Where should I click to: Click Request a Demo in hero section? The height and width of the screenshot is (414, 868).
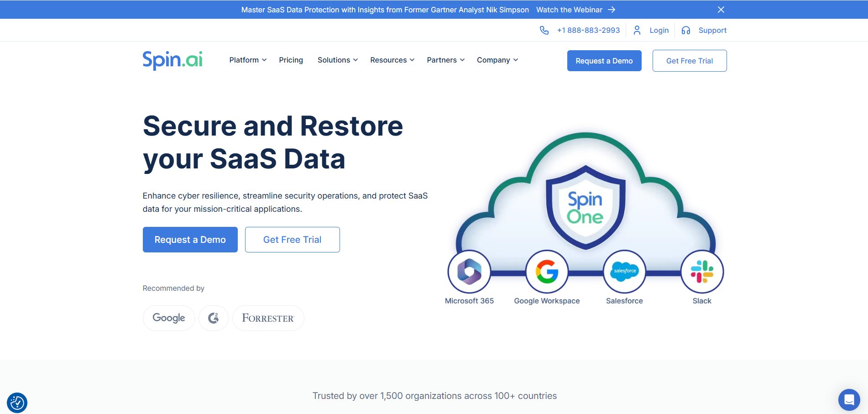point(190,240)
